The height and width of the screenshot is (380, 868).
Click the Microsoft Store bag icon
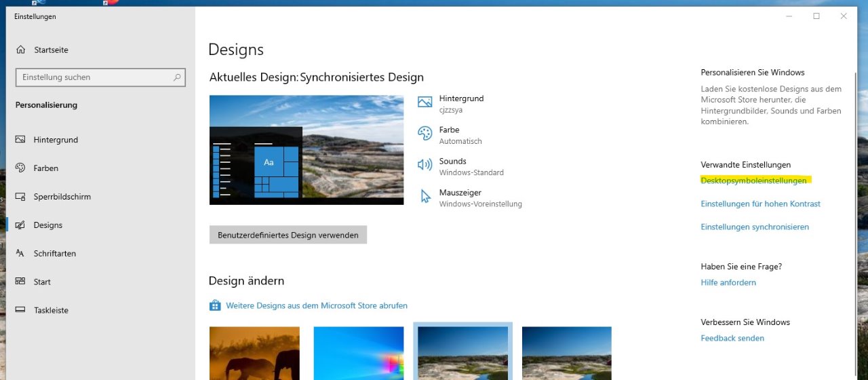215,305
